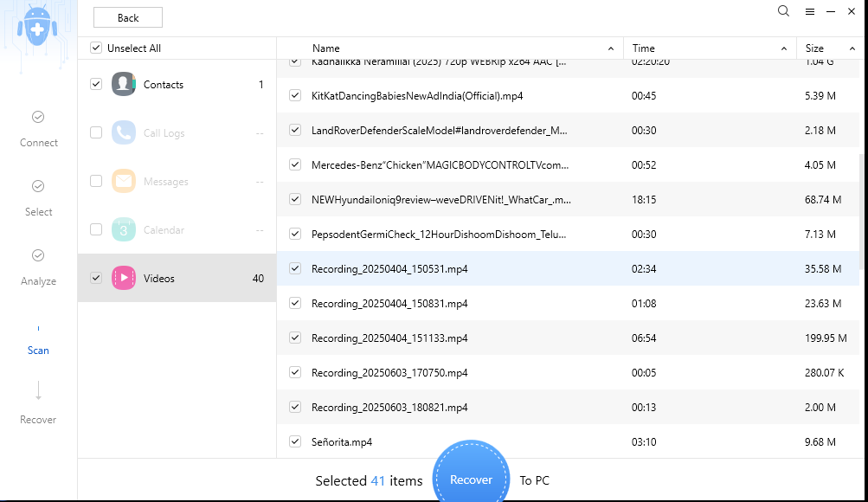Select the Contacts category icon
This screenshot has height=502, width=868.
[123, 84]
